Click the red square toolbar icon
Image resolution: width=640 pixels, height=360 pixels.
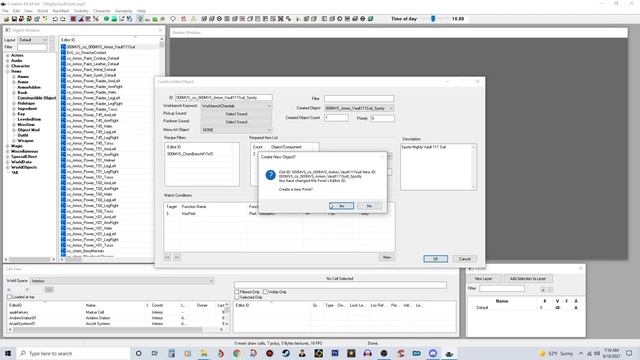[x=73, y=19]
